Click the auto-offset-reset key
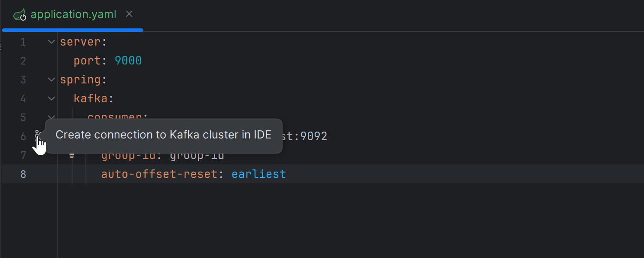Viewport: 644px width, 258px height. click(159, 174)
